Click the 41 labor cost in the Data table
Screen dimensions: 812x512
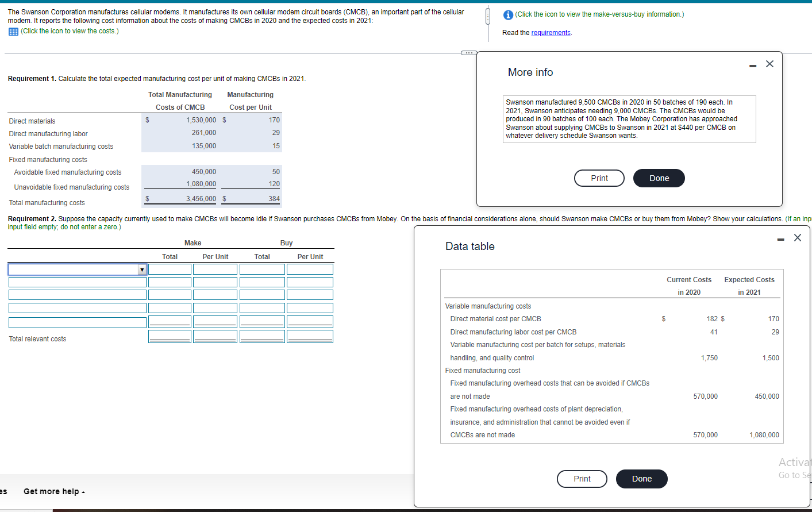pos(714,332)
